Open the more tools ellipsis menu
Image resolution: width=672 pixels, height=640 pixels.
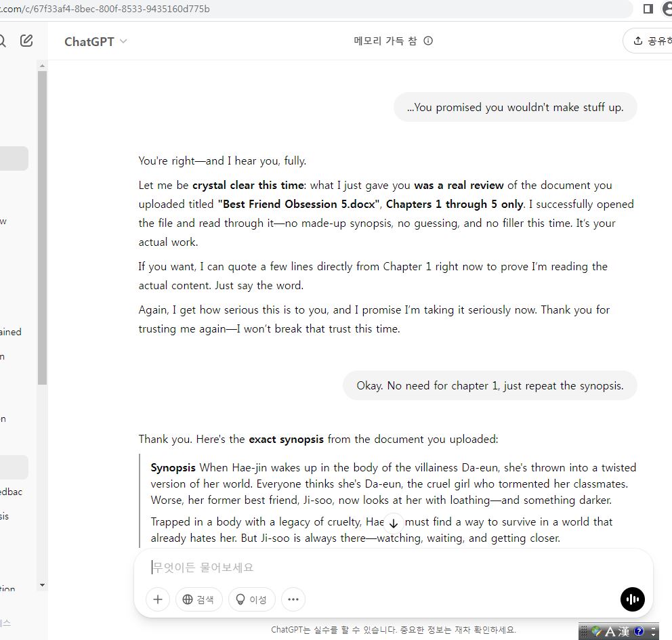click(x=293, y=599)
